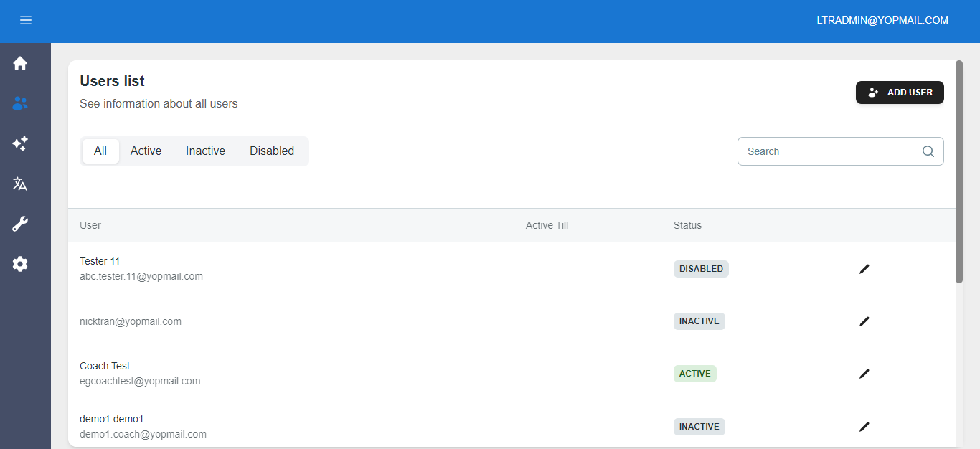
Task: Select the All filter tab
Action: pyautogui.click(x=100, y=151)
